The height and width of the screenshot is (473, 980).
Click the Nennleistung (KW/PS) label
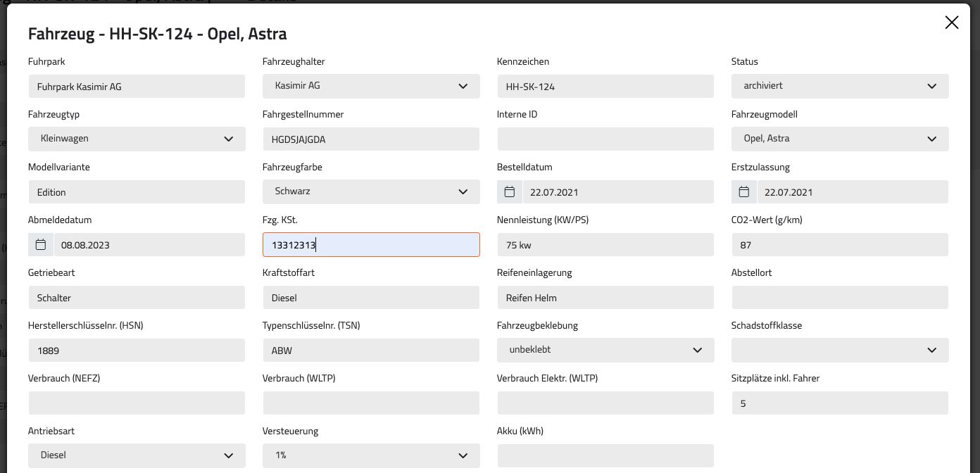click(543, 220)
